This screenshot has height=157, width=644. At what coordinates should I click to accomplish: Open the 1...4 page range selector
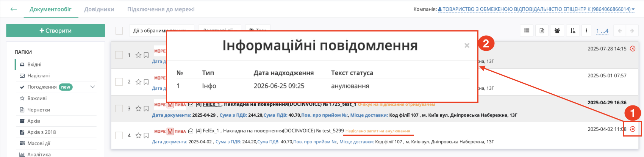click(602, 31)
